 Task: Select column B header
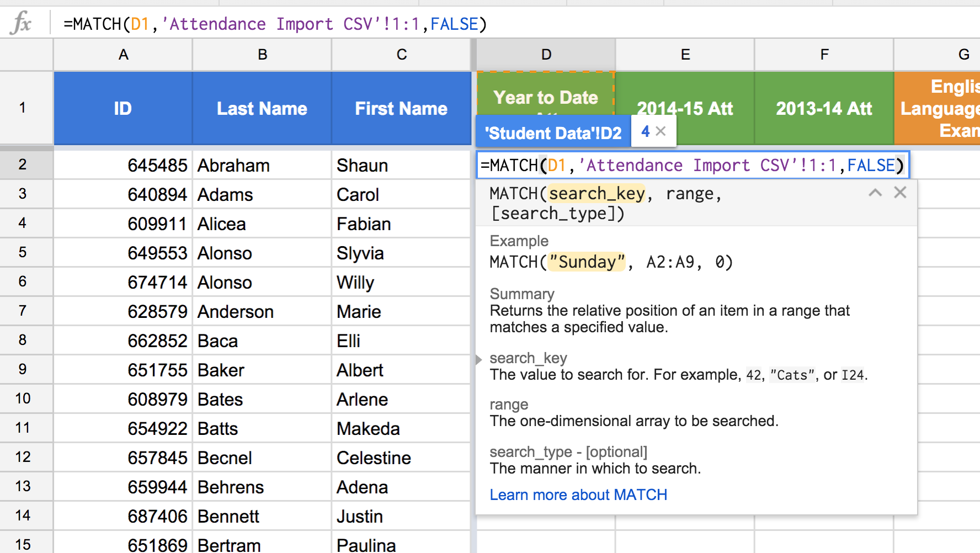tap(262, 55)
